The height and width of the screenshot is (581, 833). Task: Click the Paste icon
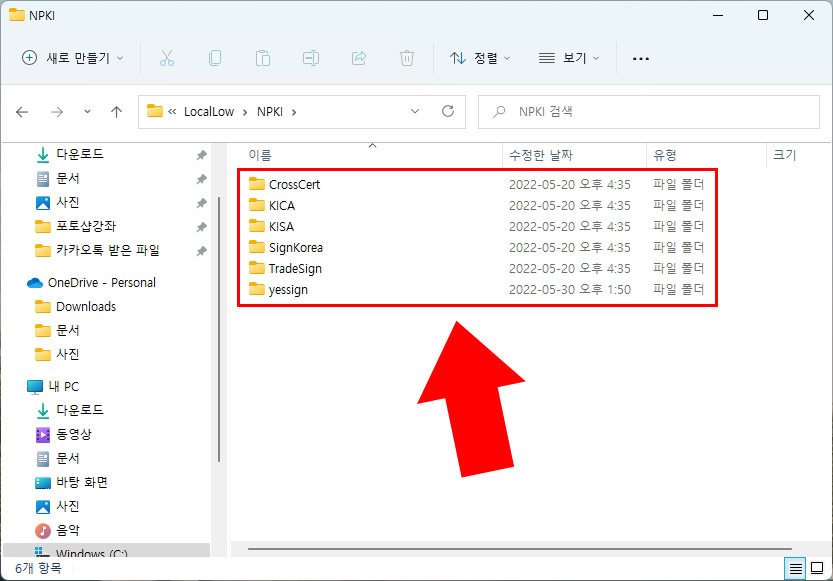[x=263, y=58]
